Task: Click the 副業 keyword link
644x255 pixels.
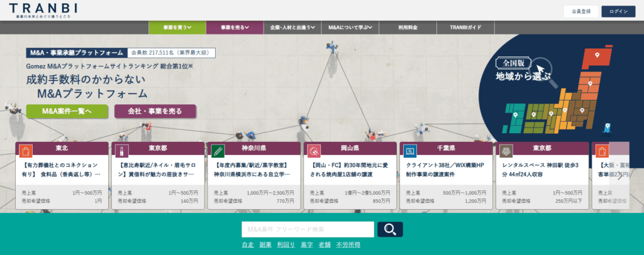Action: (265, 244)
